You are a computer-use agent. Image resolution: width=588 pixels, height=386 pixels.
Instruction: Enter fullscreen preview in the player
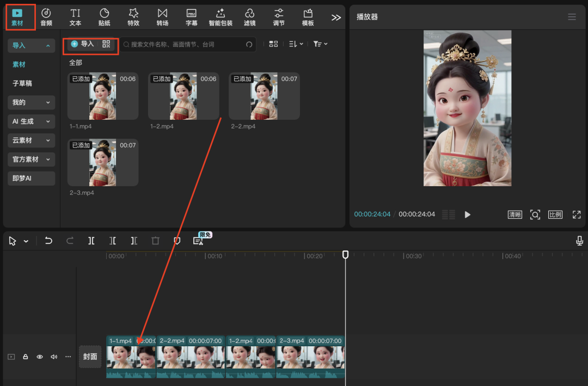577,215
